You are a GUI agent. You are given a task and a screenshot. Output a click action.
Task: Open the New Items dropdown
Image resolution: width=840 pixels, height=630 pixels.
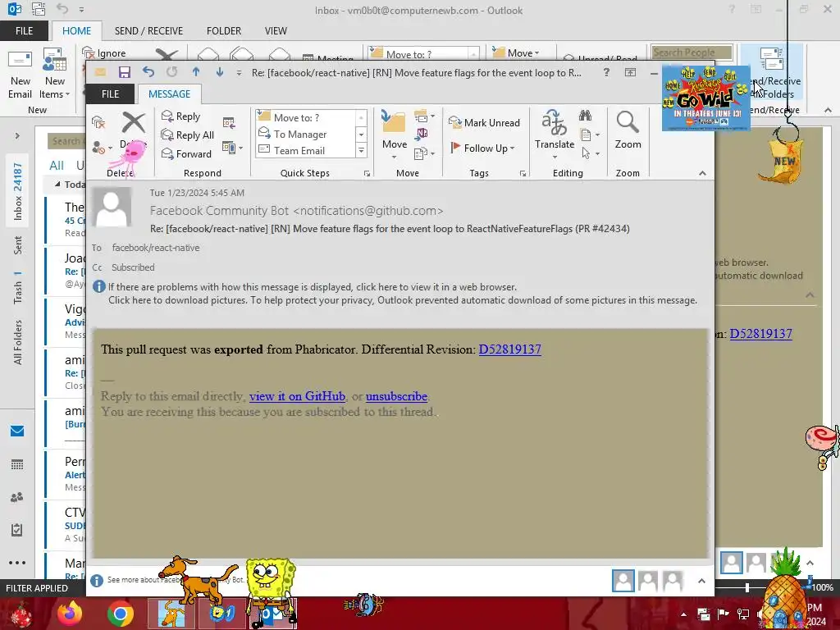55,75
